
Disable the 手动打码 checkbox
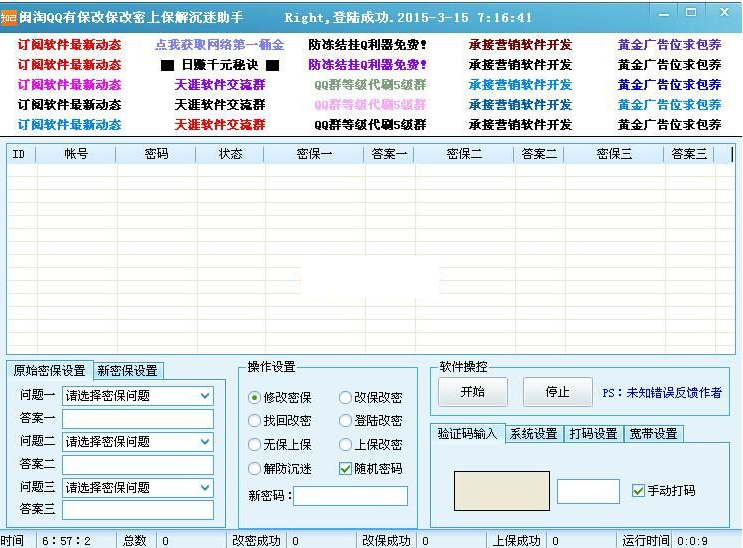point(639,491)
